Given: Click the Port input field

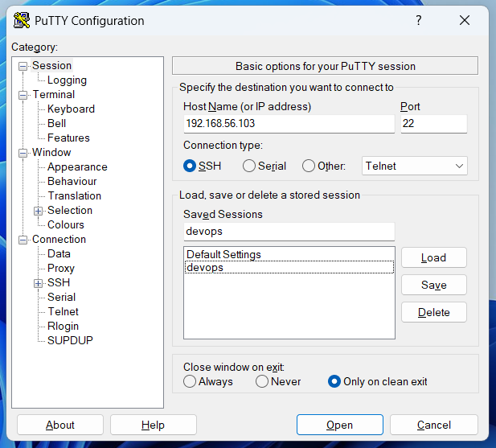Looking at the screenshot, I should pyautogui.click(x=433, y=123).
